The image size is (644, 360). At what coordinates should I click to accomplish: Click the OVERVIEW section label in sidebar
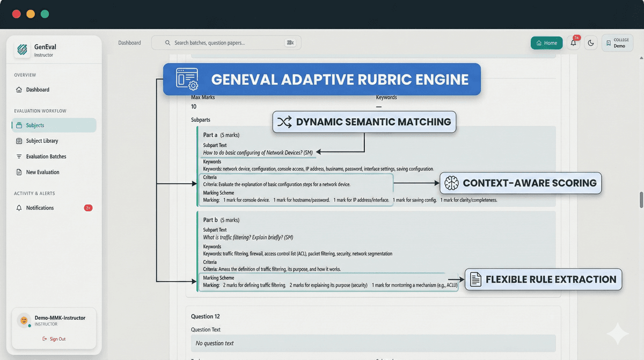[25, 75]
